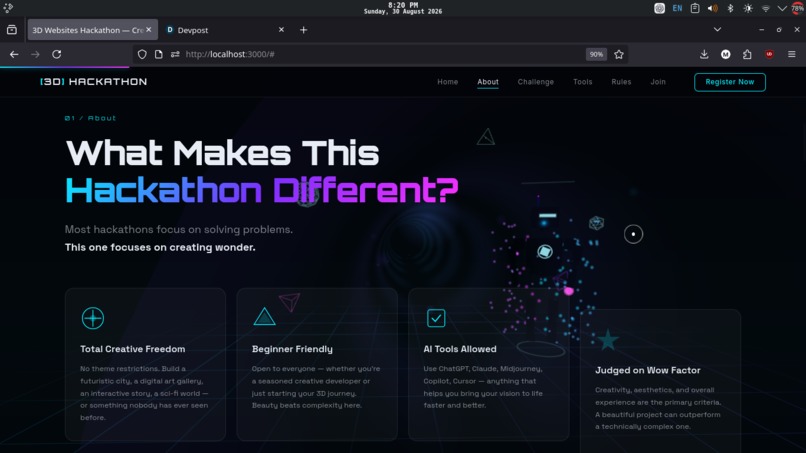Click the 90% zoom level badge
Screen dimensions: 806x453
pyautogui.click(x=596, y=54)
